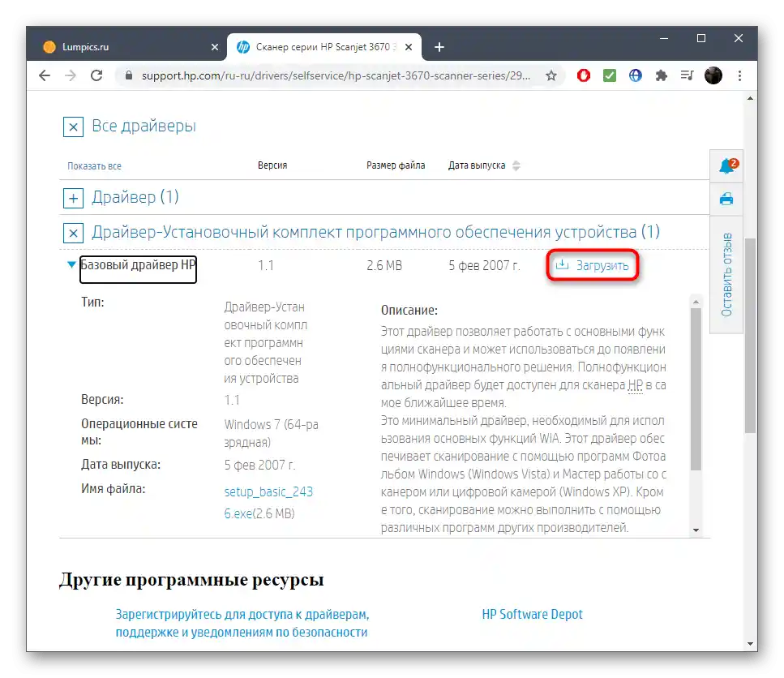The height and width of the screenshot is (678, 784).
Task: Open the Extensions puzzle piece menu
Action: point(662,75)
